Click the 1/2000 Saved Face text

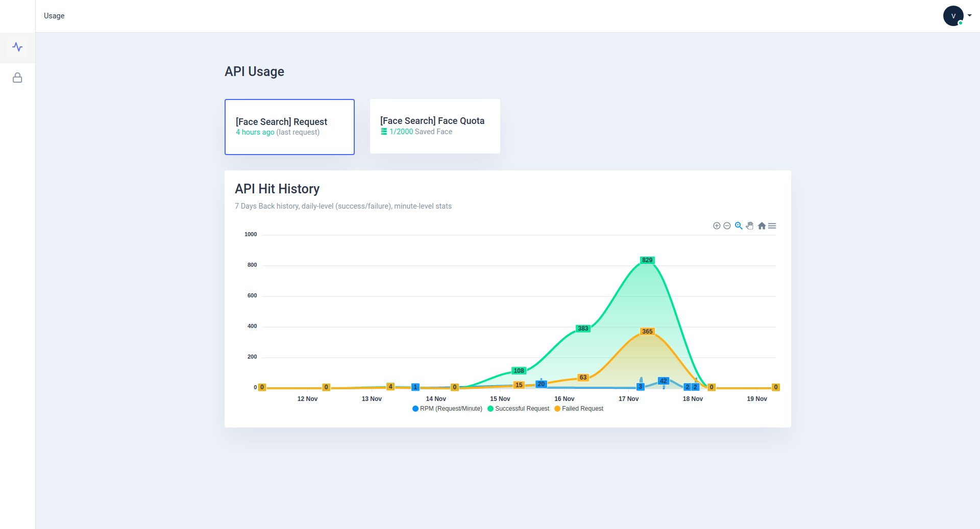tap(421, 132)
